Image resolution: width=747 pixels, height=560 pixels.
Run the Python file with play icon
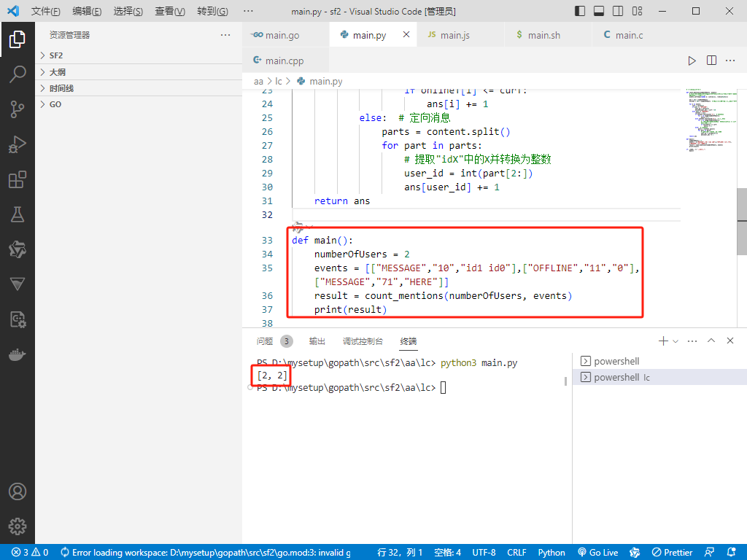(692, 61)
